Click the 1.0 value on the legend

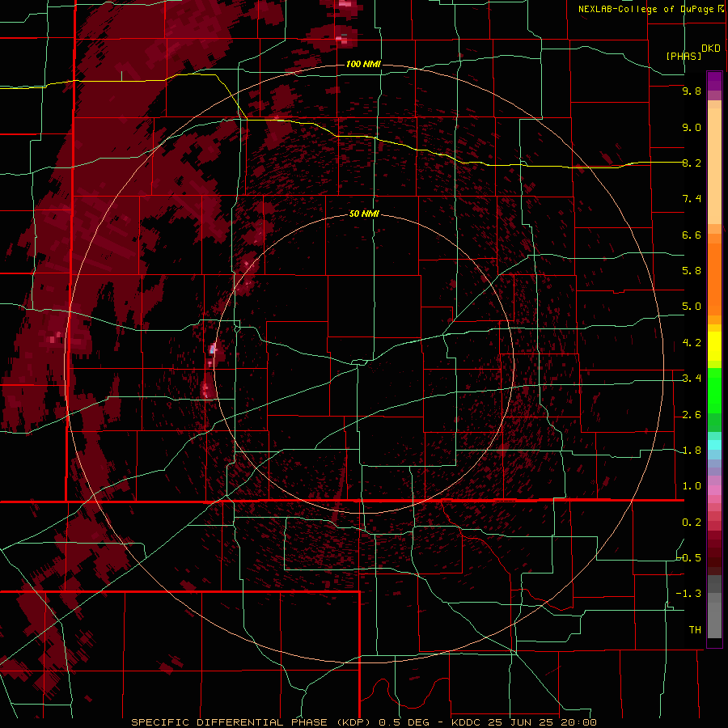[x=692, y=486]
